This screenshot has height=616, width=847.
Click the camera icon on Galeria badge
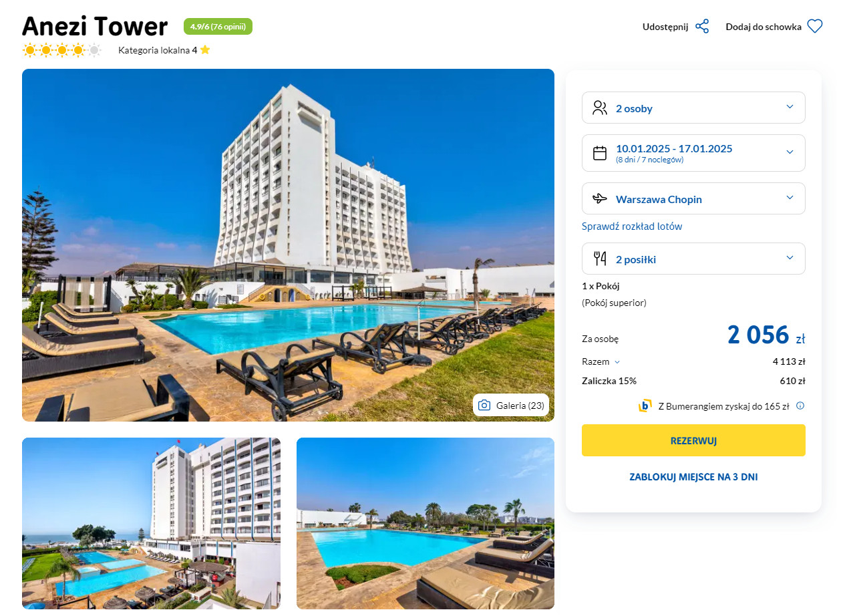484,406
